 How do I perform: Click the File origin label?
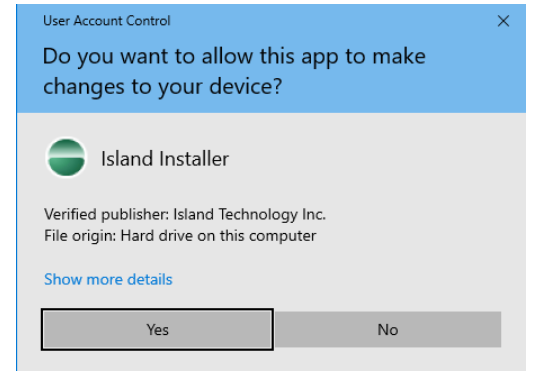pyautogui.click(x=80, y=236)
